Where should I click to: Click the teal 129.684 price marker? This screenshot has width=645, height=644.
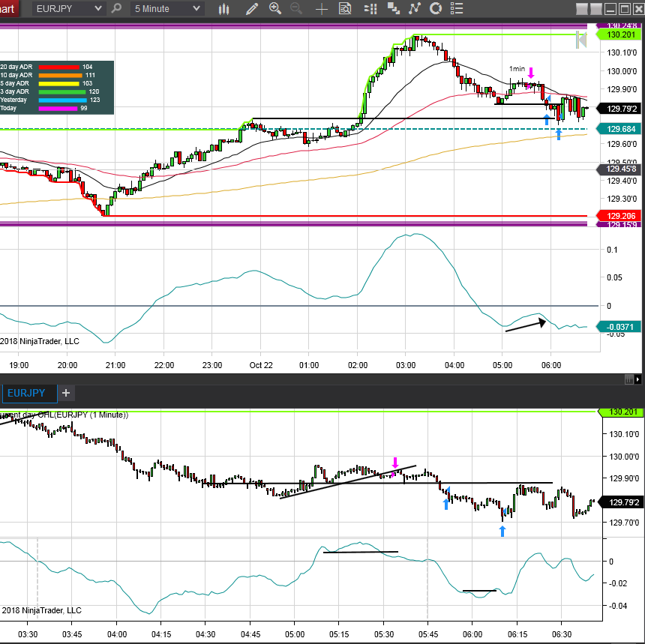[x=618, y=129]
